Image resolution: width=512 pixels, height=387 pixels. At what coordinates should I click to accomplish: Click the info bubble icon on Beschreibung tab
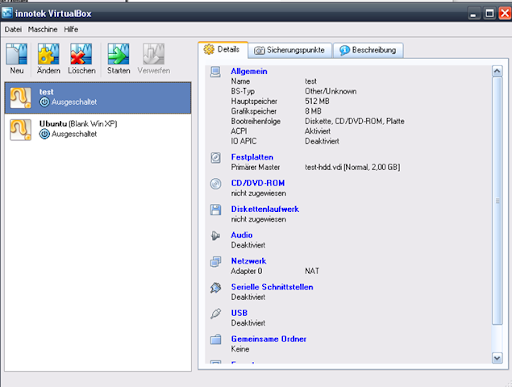[x=344, y=50]
